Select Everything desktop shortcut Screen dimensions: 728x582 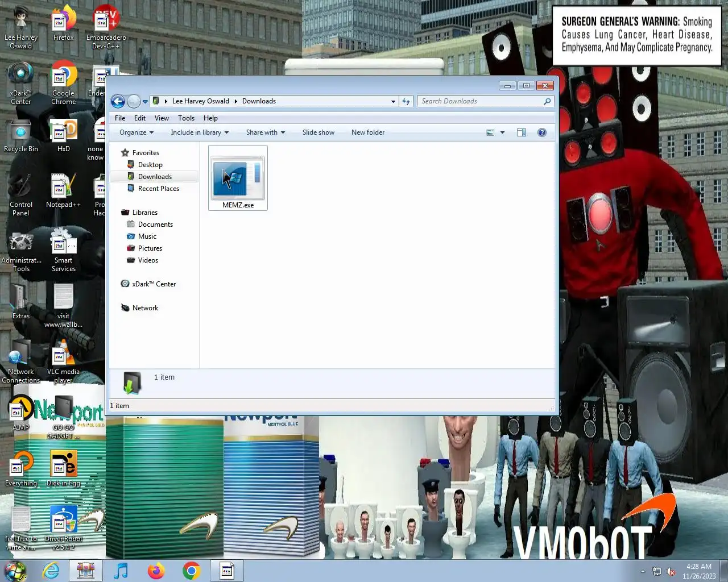pos(21,469)
